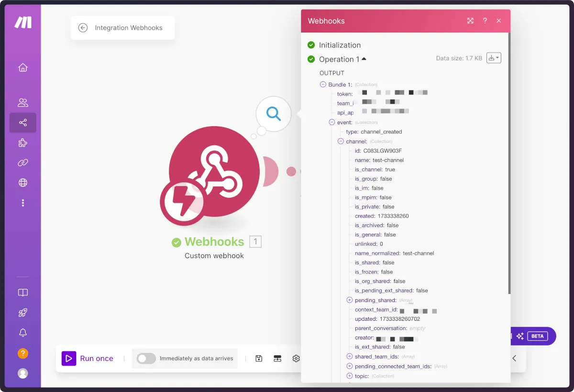Click parent_conversation: empty row
Viewport: 574px width, 392px height.
click(390, 328)
